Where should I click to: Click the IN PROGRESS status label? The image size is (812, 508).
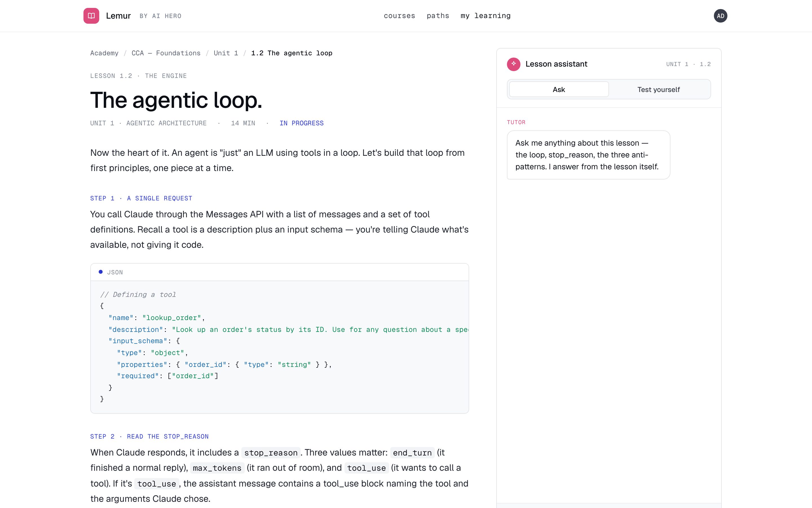pos(302,123)
